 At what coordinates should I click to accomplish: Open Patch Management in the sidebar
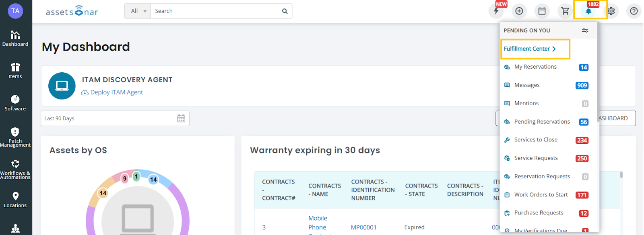(x=15, y=137)
